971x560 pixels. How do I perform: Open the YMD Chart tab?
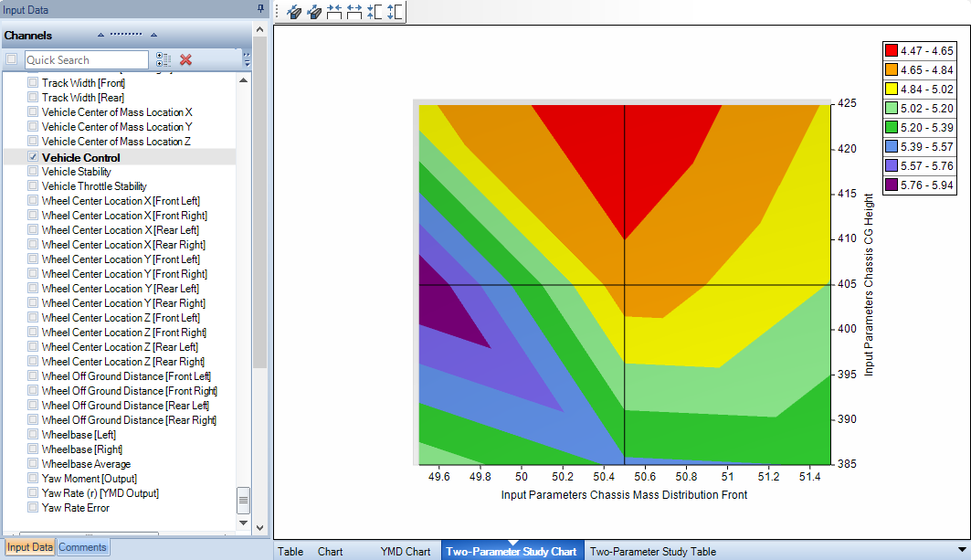click(405, 552)
